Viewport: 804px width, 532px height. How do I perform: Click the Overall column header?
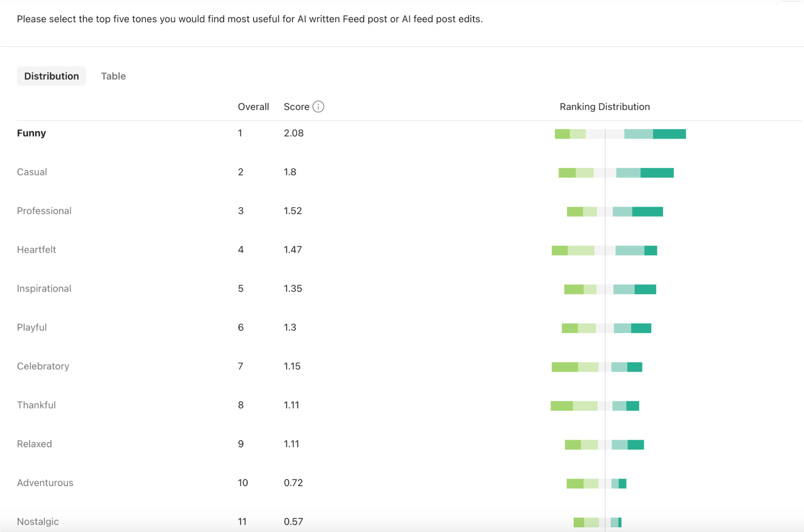[253, 107]
